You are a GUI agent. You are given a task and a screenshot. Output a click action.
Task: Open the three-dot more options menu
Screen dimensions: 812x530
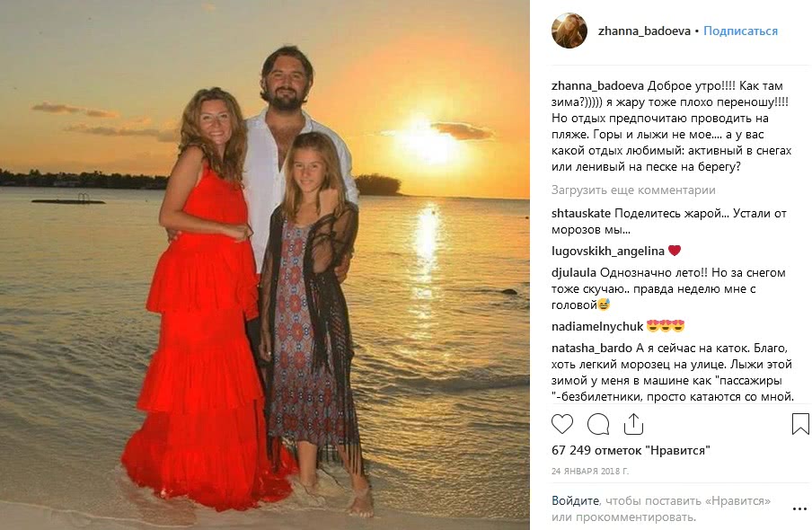click(x=799, y=508)
